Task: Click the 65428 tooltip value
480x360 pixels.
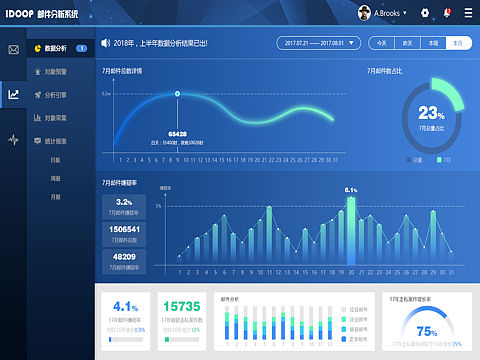Action: coord(177,134)
